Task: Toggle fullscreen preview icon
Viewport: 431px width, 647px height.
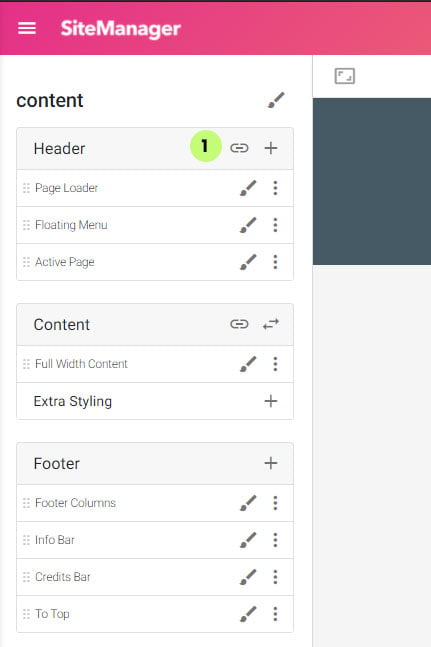Action: pos(344,76)
